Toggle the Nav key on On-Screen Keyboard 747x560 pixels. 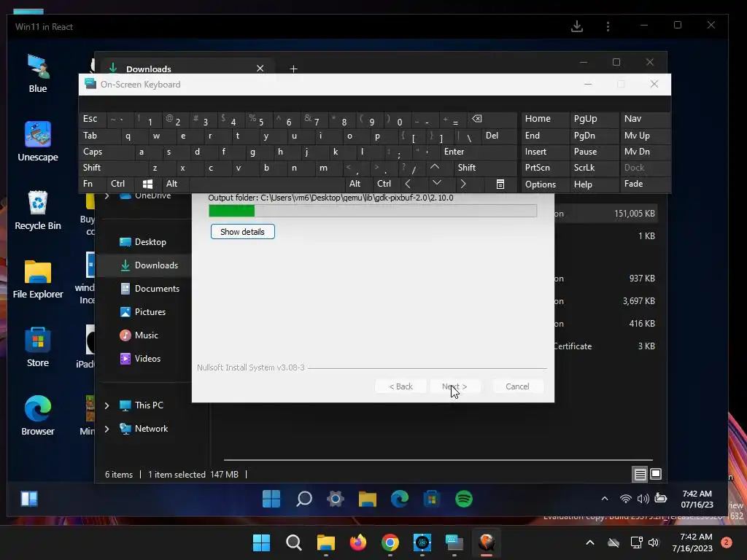[645, 119]
